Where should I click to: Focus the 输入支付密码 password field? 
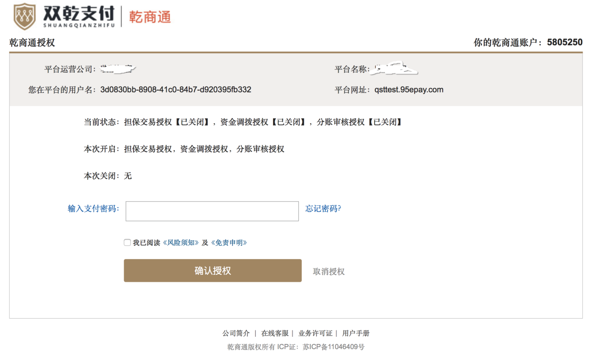pyautogui.click(x=212, y=211)
